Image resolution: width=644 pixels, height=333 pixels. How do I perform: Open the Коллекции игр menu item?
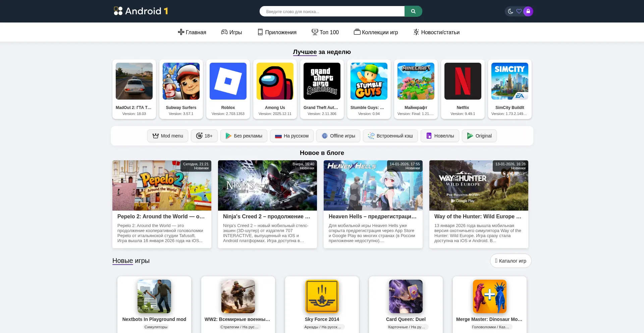[x=376, y=32]
